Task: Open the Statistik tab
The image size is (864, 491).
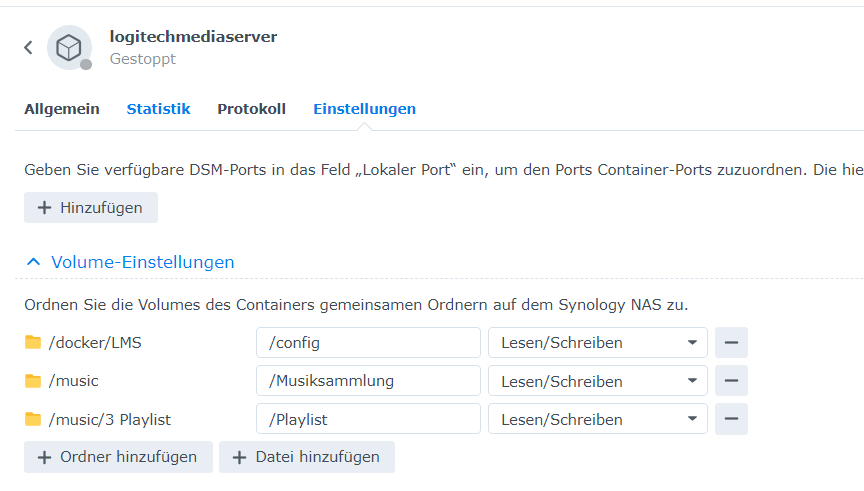Action: click(x=158, y=109)
